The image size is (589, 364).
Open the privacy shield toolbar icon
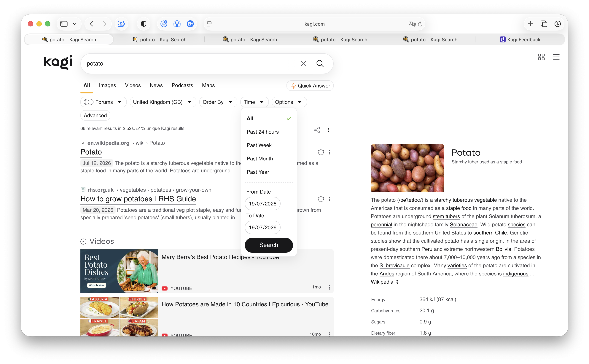click(144, 24)
